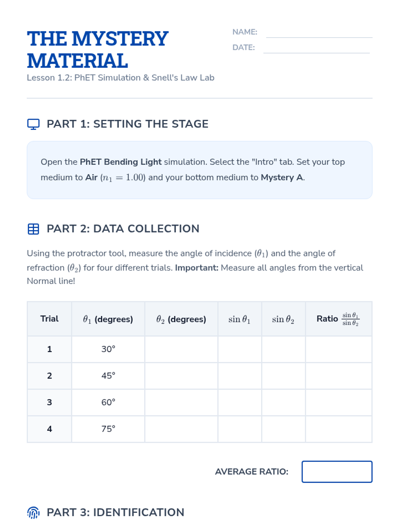Click the Average Ratio answer box
399x532 pixels.
337,471
